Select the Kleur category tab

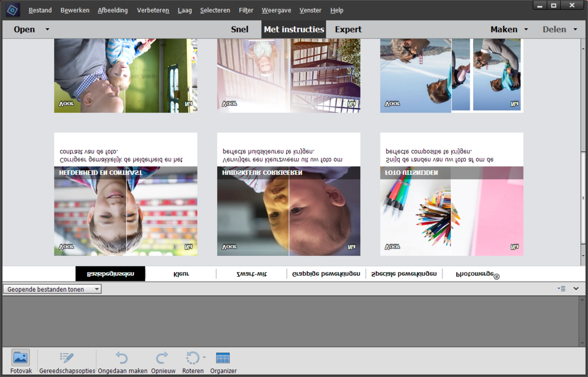[181, 274]
